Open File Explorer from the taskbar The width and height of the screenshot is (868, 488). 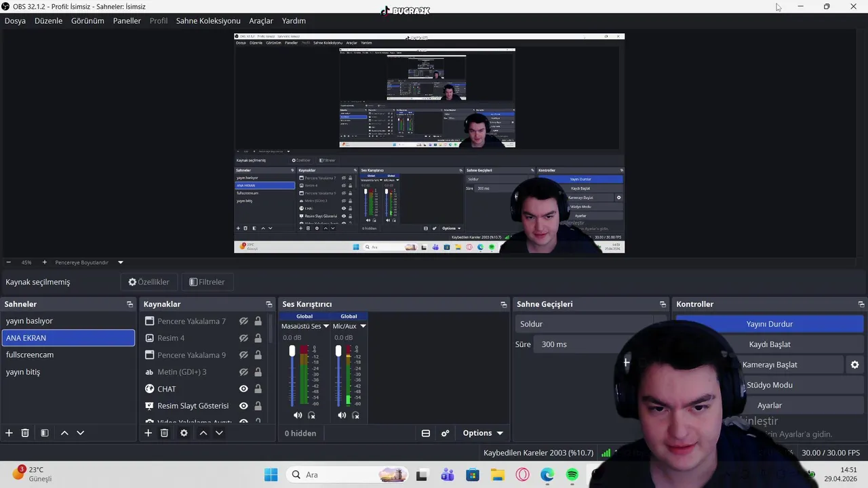[497, 474]
